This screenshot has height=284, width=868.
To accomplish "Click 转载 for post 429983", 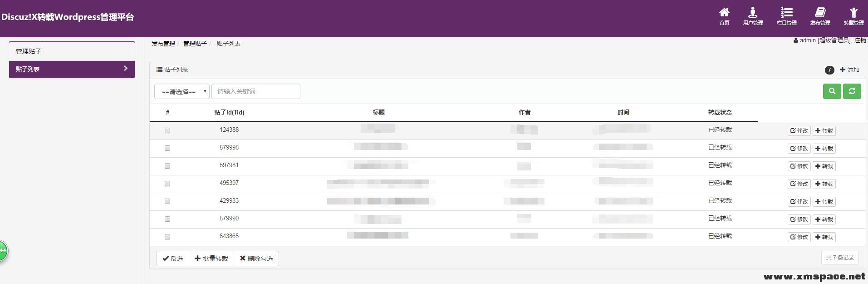I will [x=824, y=202].
